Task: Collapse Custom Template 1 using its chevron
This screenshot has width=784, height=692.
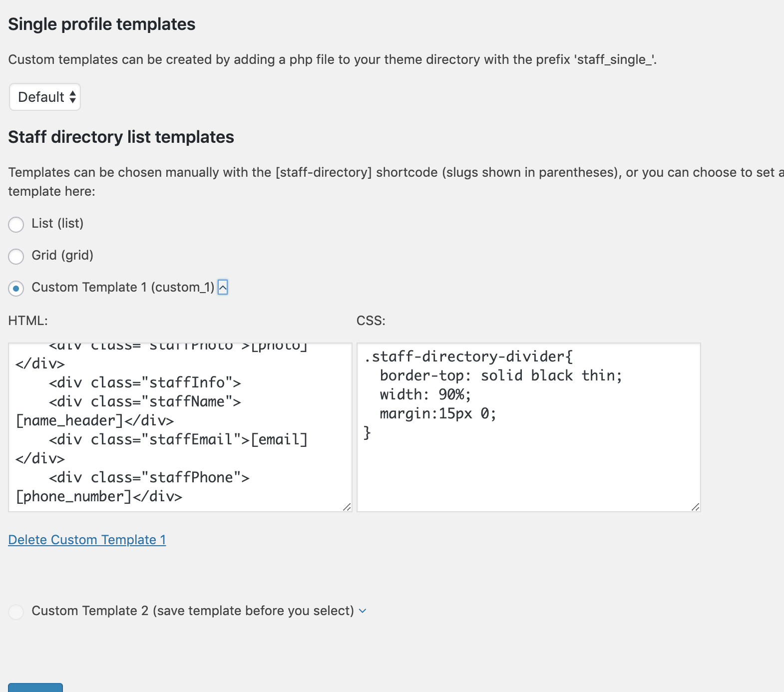Action: 223,288
